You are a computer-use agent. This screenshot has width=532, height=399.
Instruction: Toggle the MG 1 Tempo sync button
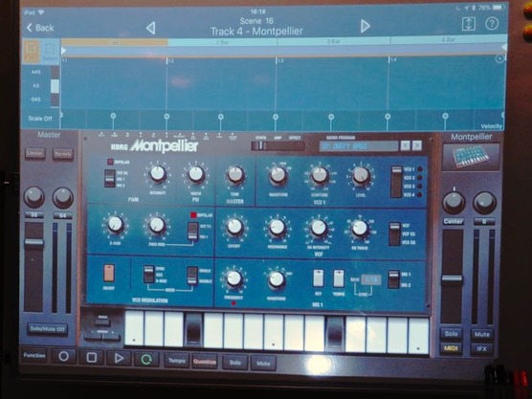(x=339, y=278)
